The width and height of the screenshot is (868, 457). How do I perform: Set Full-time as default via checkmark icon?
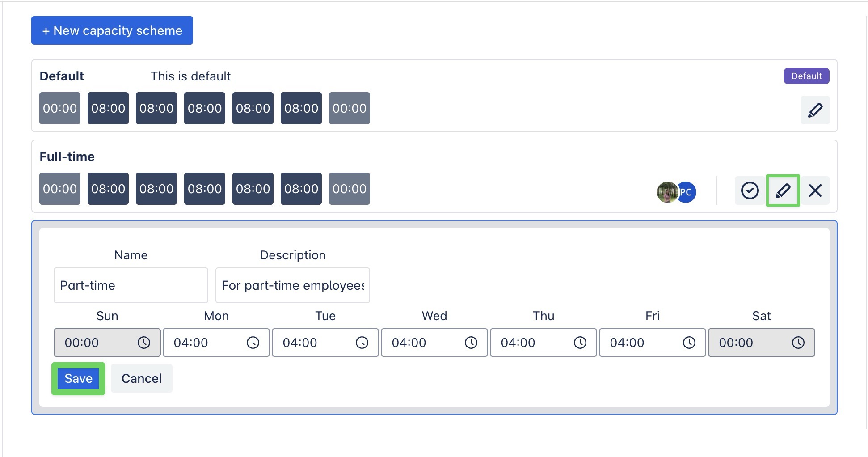tap(750, 190)
